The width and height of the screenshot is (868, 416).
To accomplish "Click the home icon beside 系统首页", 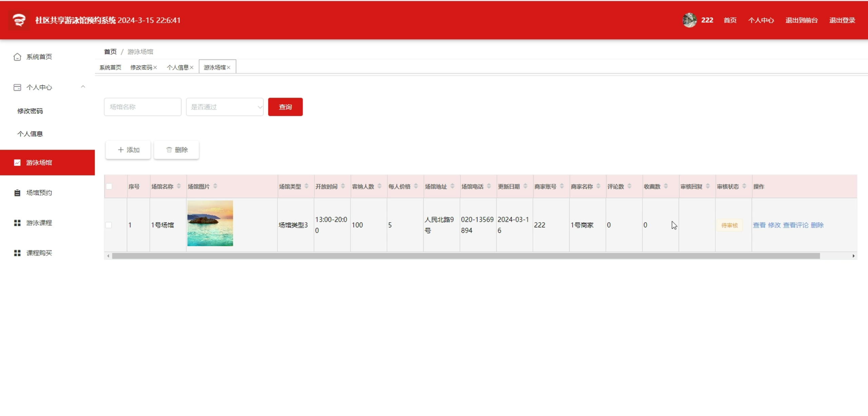I will tap(17, 57).
